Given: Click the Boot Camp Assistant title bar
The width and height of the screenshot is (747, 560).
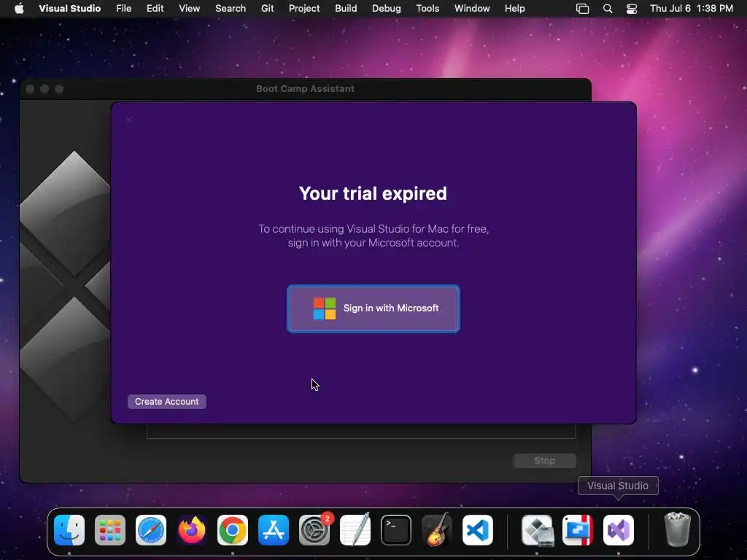Looking at the screenshot, I should pos(306,89).
